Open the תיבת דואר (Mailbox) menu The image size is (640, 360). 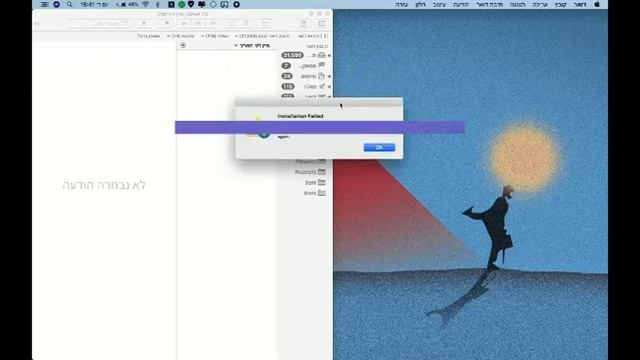(x=489, y=4)
